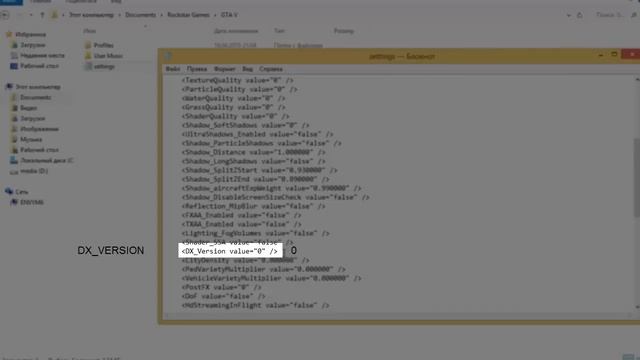The width and height of the screenshot is (640, 360).
Task: Open the Формат menu in Notepad
Action: coord(224,69)
